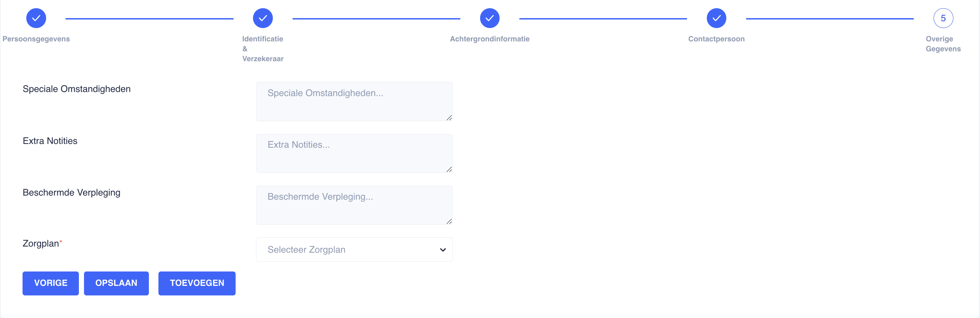Click resize handle of Extra Notities textarea

(x=449, y=170)
